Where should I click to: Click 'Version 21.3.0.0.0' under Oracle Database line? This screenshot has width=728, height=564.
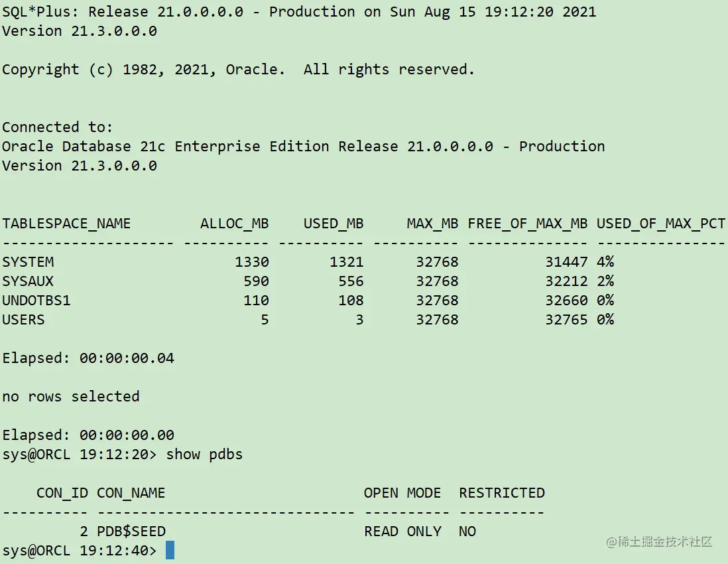tap(80, 166)
